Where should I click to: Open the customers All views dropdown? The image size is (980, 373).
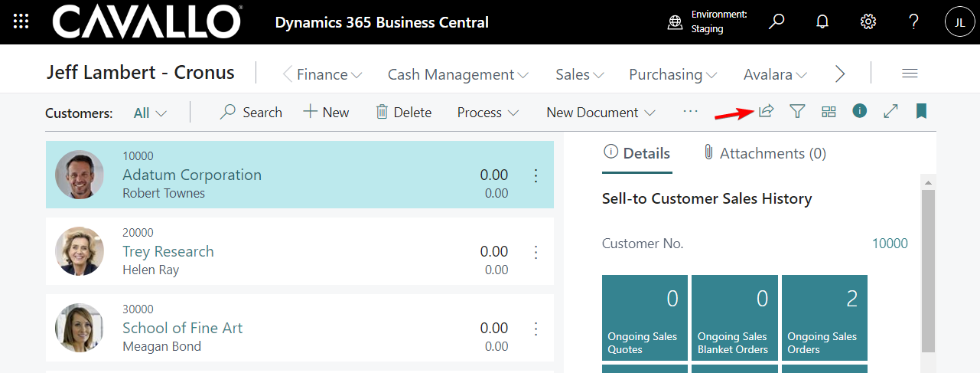(x=149, y=113)
